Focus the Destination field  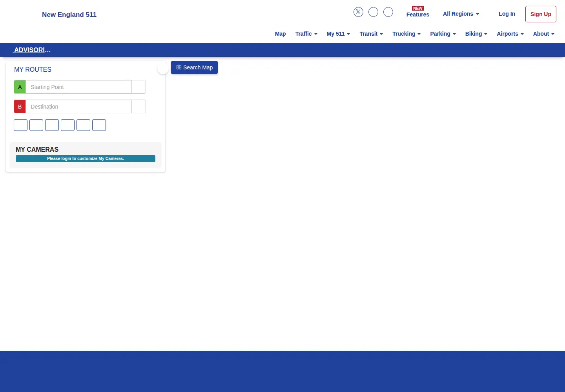pos(78,107)
